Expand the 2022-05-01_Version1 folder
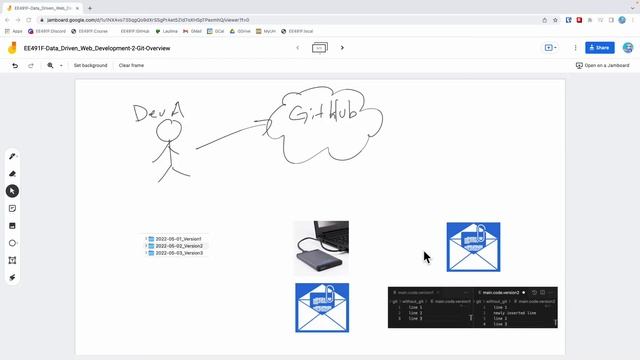Image resolution: width=640 pixels, height=360 pixels. pyautogui.click(x=146, y=239)
